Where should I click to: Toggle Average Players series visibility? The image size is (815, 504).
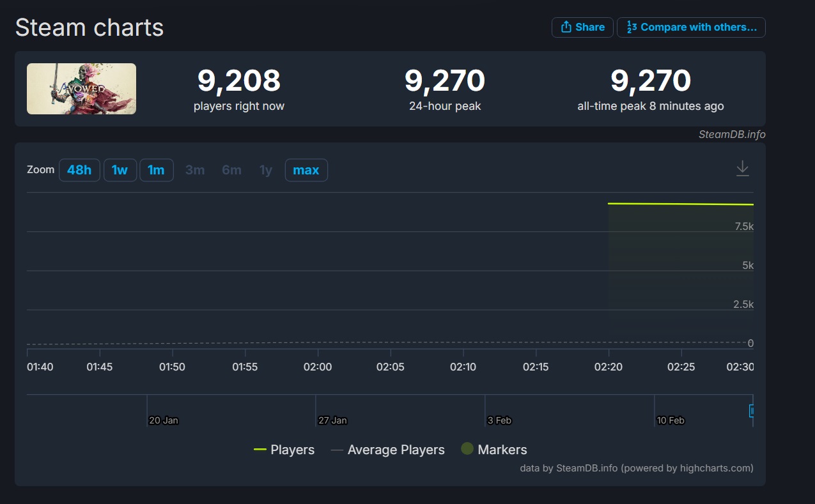[387, 450]
